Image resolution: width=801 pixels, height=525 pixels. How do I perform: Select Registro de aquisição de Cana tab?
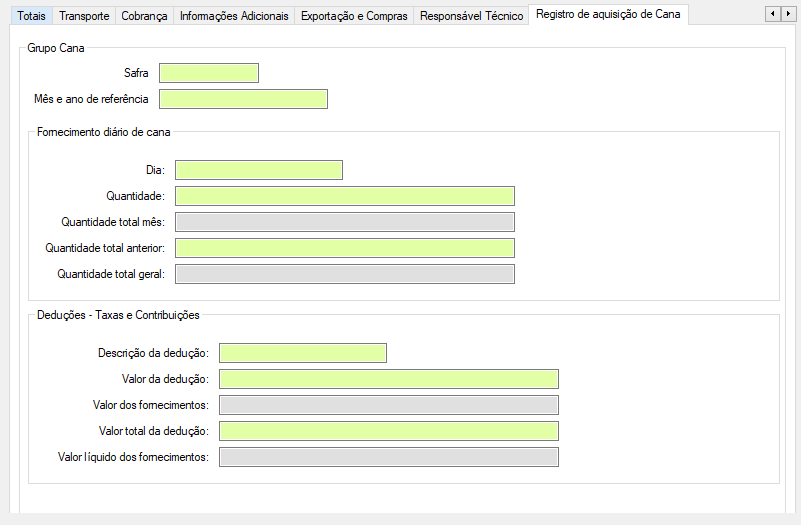[608, 15]
